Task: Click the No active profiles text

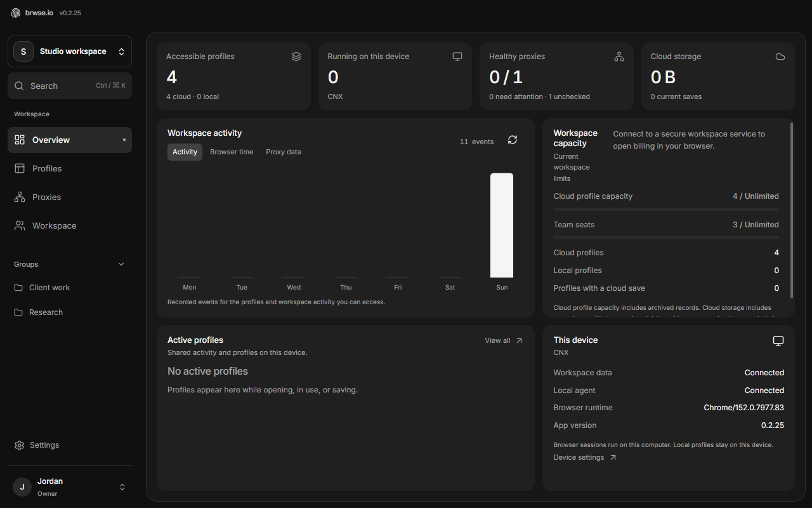Action: pyautogui.click(x=207, y=371)
